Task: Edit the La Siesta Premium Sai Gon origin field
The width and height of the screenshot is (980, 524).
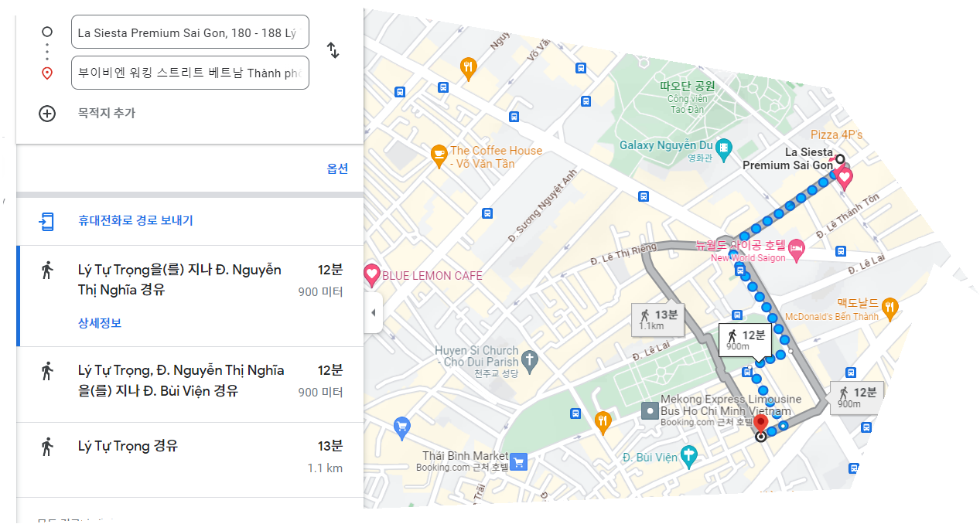Action: (x=190, y=32)
